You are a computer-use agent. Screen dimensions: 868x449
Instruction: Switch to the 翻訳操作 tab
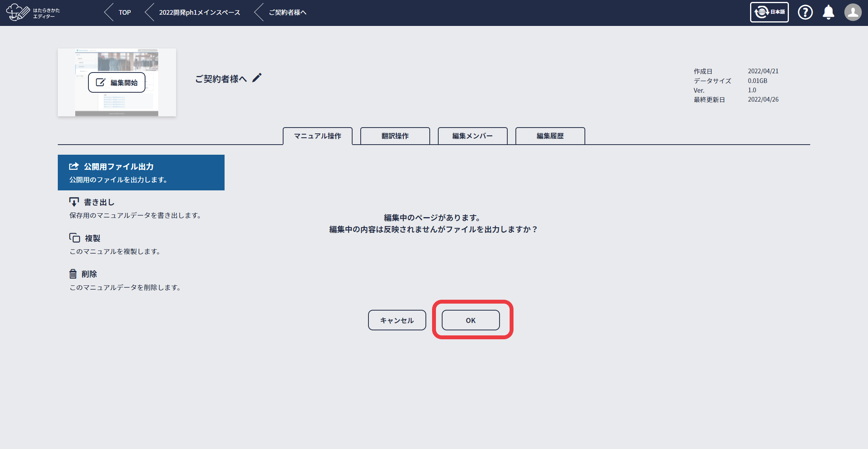click(x=395, y=136)
